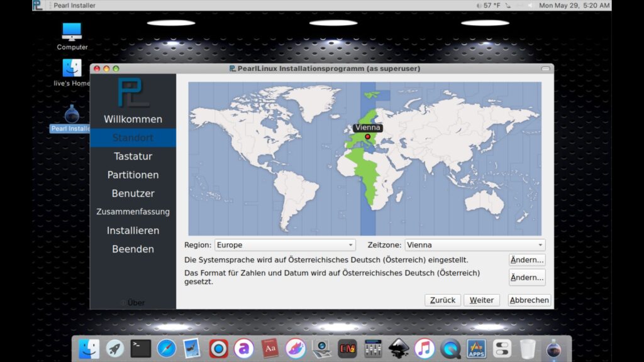Image resolution: width=644 pixels, height=362 pixels.
Task: Select the Beenden step in the sidebar
Action: click(x=133, y=249)
